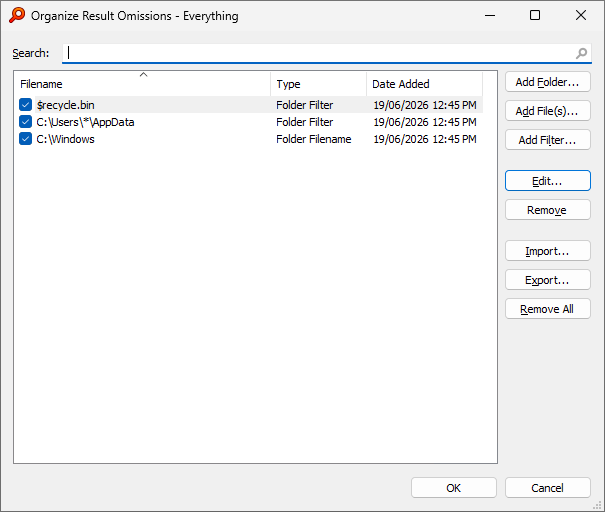Click the Everything magnifier app icon
Viewport: 605px width, 512px height.
(x=17, y=15)
